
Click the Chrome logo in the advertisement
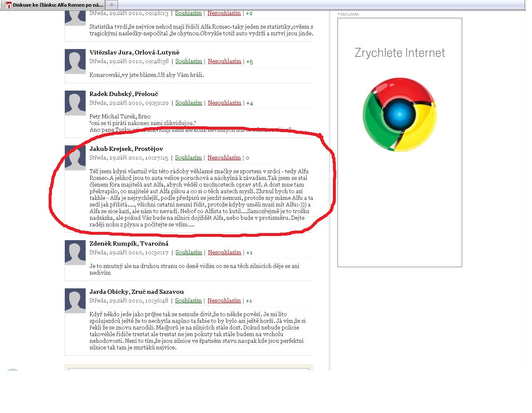(x=399, y=115)
